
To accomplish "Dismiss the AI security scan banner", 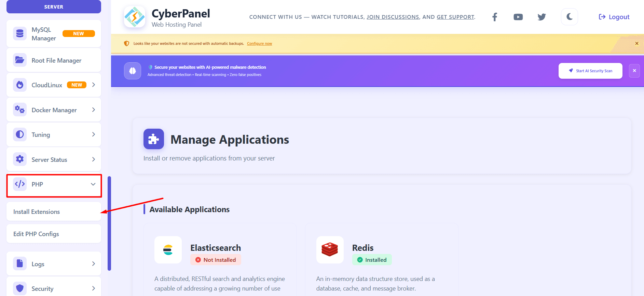I will 634,71.
